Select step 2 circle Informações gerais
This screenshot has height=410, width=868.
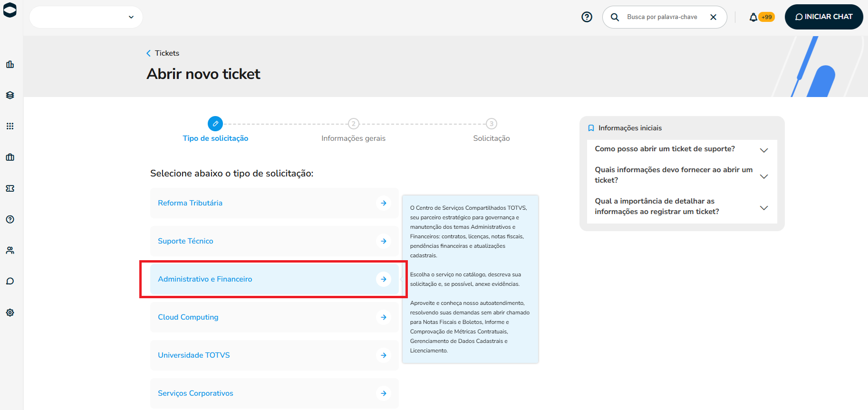353,124
